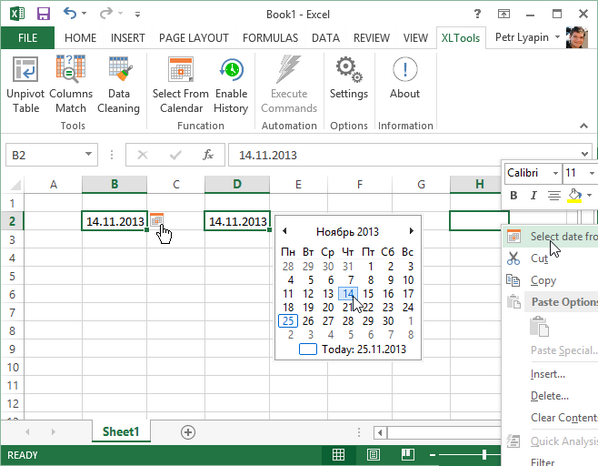Enable History in the ribbon
598x466 pixels.
point(231,85)
